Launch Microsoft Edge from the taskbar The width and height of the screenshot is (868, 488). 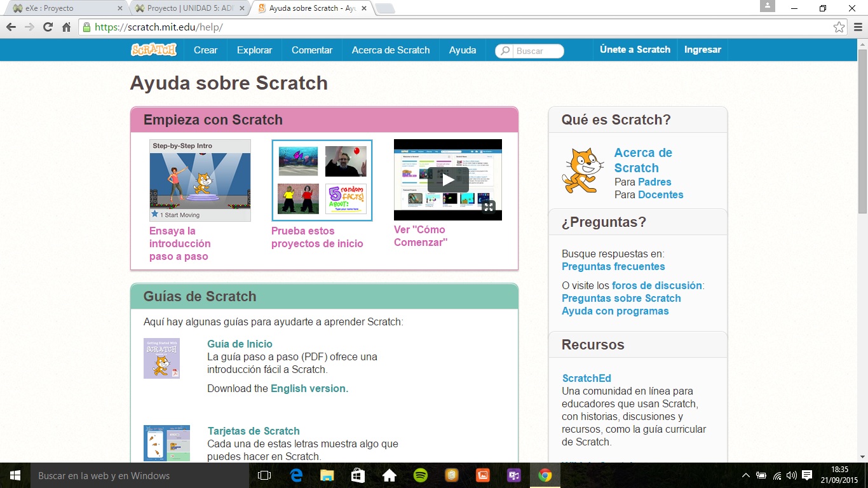(296, 475)
